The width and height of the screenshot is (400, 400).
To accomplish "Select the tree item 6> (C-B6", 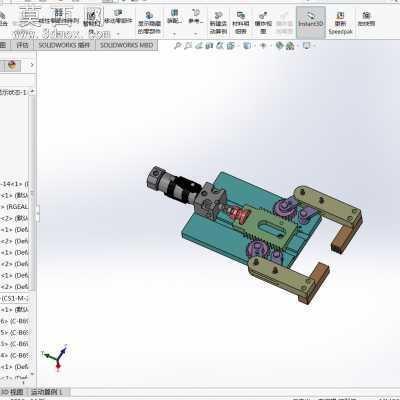I will click(x=14, y=321).
